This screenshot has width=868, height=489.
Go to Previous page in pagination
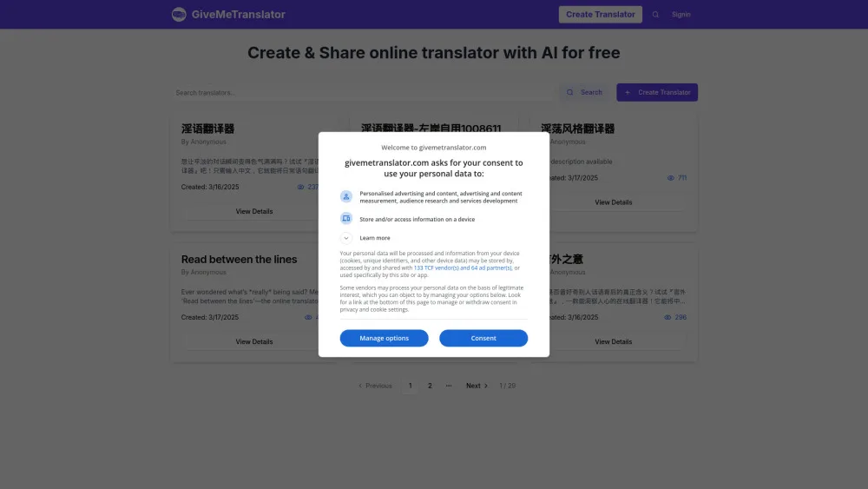(x=375, y=386)
